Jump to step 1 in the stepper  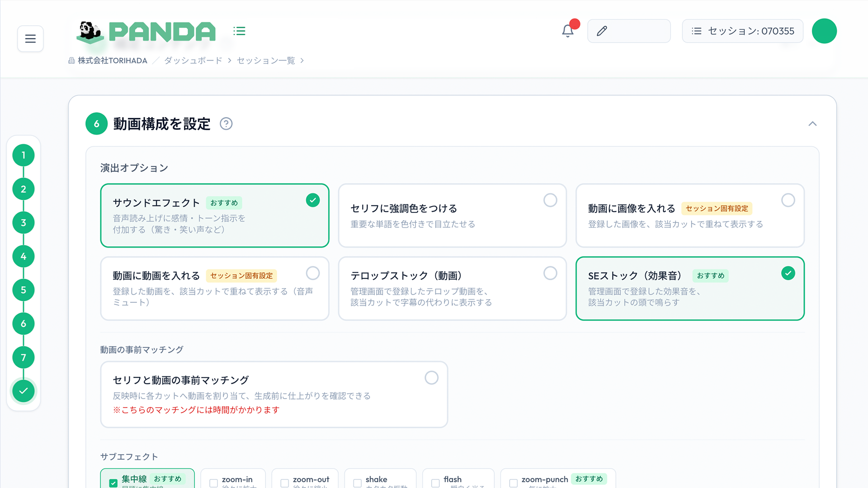pos(24,155)
